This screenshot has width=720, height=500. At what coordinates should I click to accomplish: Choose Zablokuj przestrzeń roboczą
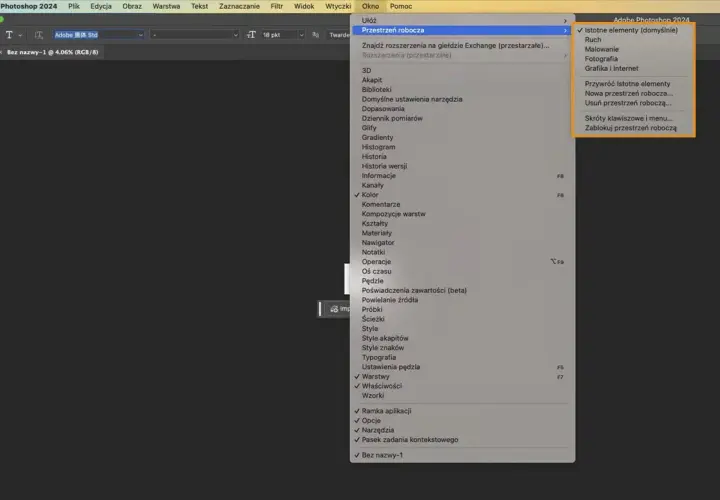pos(633,128)
